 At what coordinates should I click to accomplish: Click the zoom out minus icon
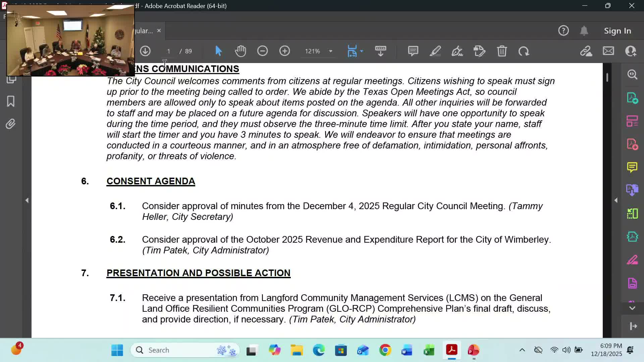pyautogui.click(x=262, y=51)
